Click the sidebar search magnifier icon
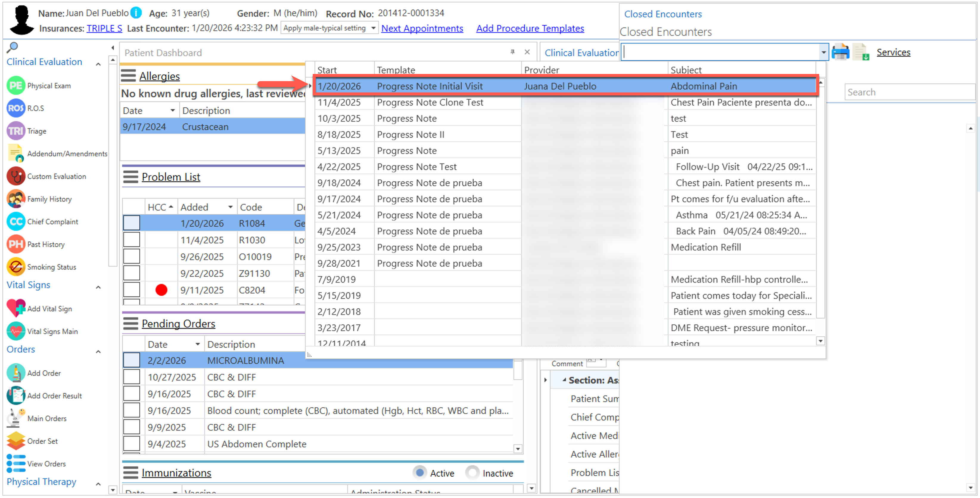Screen dimensions: 980x498 point(13,47)
